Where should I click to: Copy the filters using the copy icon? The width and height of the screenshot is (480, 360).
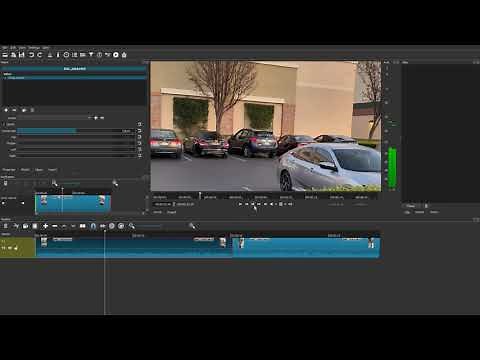[24, 110]
